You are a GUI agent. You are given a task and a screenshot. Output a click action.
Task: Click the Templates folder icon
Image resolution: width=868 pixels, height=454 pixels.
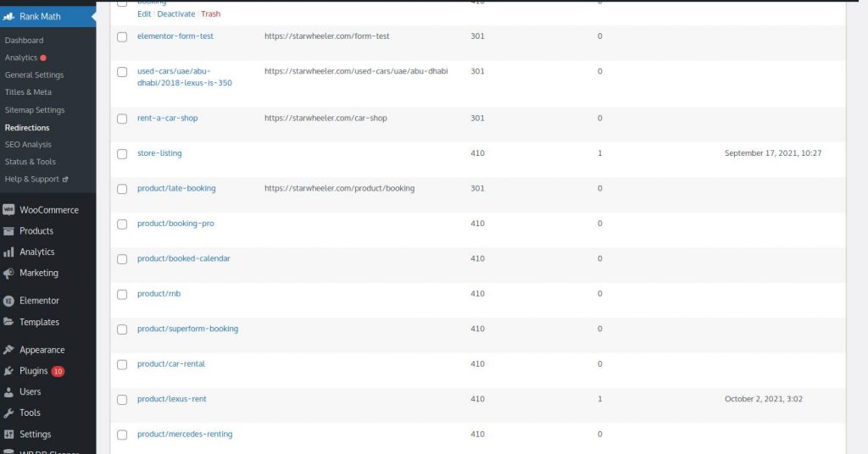click(x=8, y=322)
